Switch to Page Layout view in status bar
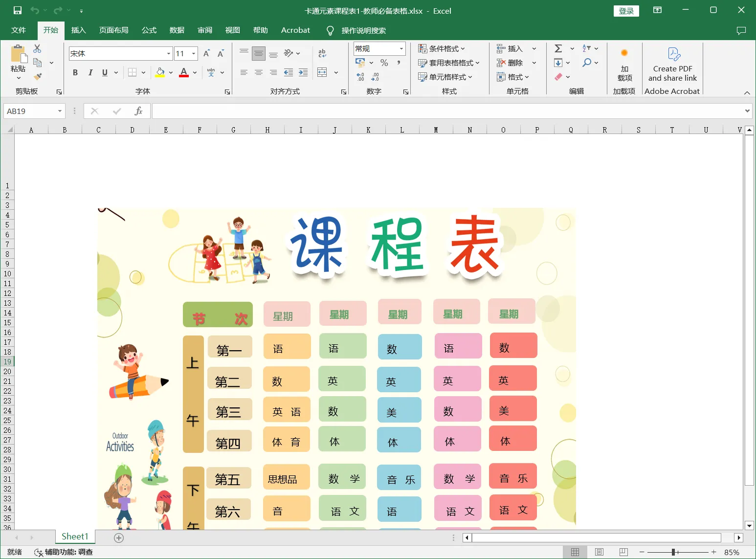 599,552
